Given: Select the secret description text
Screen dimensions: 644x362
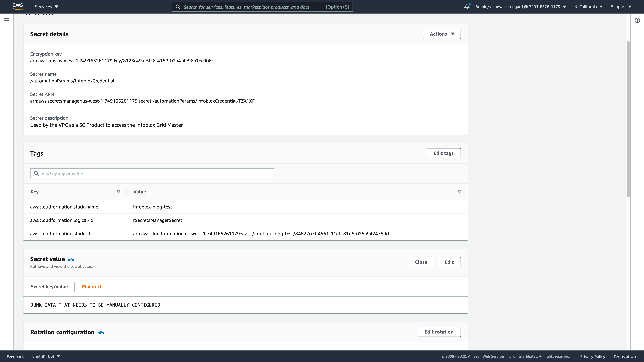Looking at the screenshot, I should 106,125.
